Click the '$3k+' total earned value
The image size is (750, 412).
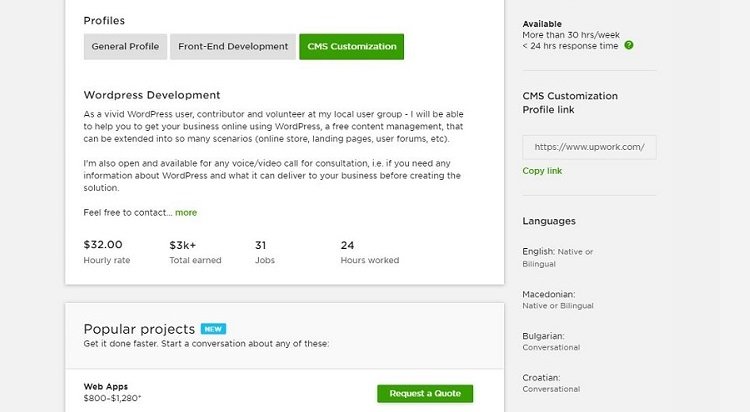click(183, 245)
